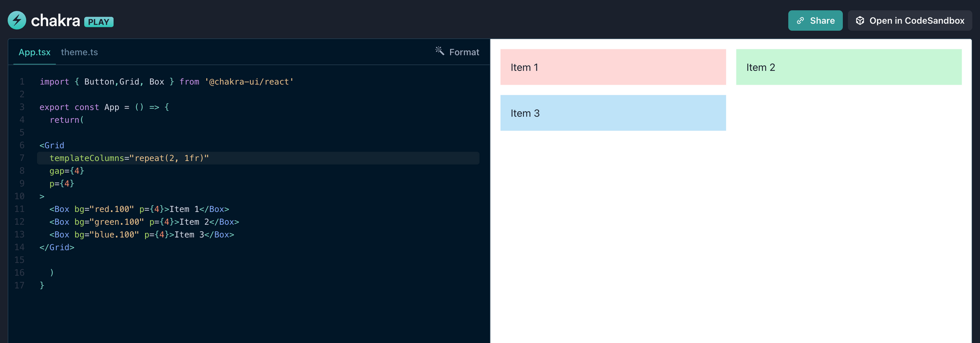Click the closing </Grid> tag line
This screenshot has height=343, width=980.
pyautogui.click(x=57, y=247)
